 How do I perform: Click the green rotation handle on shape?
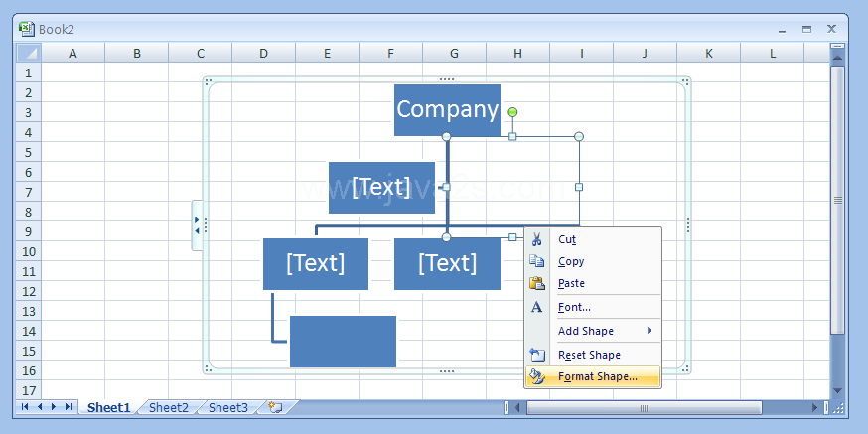(x=512, y=112)
